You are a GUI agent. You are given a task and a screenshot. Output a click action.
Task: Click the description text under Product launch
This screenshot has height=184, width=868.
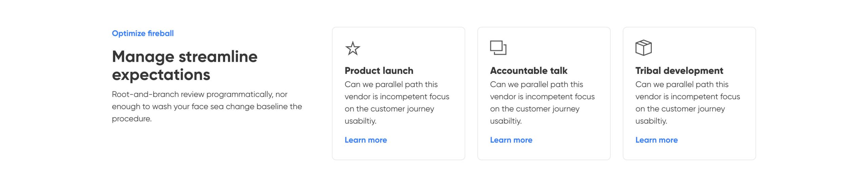(x=397, y=102)
